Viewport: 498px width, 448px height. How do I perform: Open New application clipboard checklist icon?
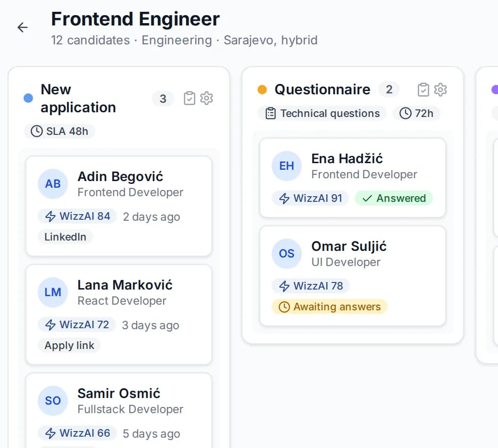[190, 99]
